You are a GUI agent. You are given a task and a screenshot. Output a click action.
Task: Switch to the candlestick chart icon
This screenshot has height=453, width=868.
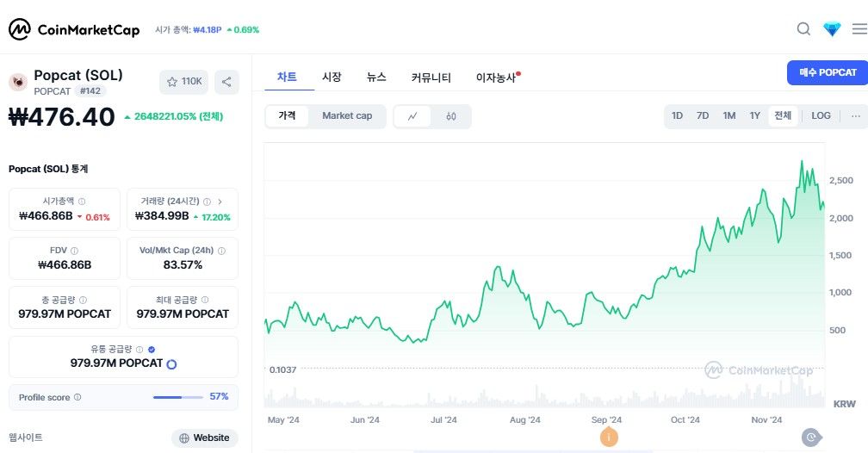tap(451, 116)
